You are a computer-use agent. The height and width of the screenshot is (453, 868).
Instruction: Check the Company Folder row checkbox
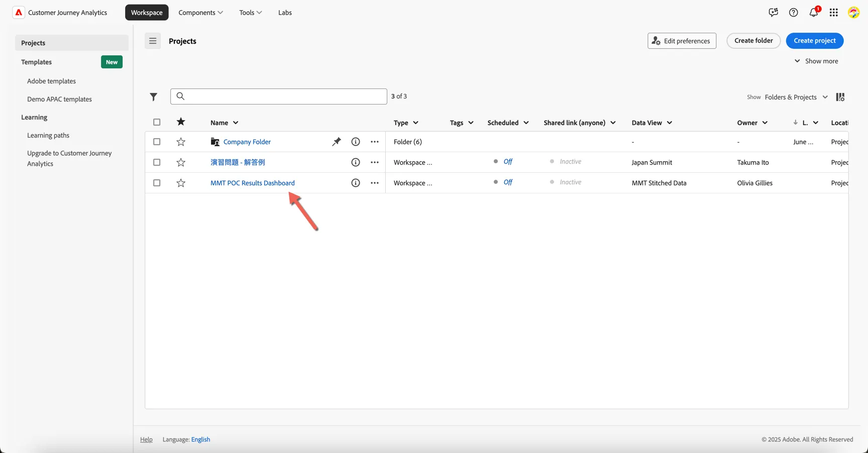pyautogui.click(x=157, y=142)
